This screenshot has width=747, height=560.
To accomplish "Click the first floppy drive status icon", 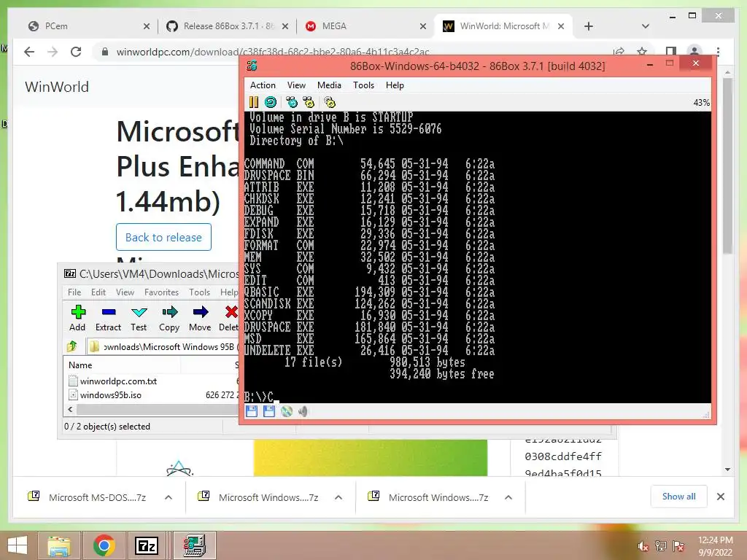I will pos(252,411).
